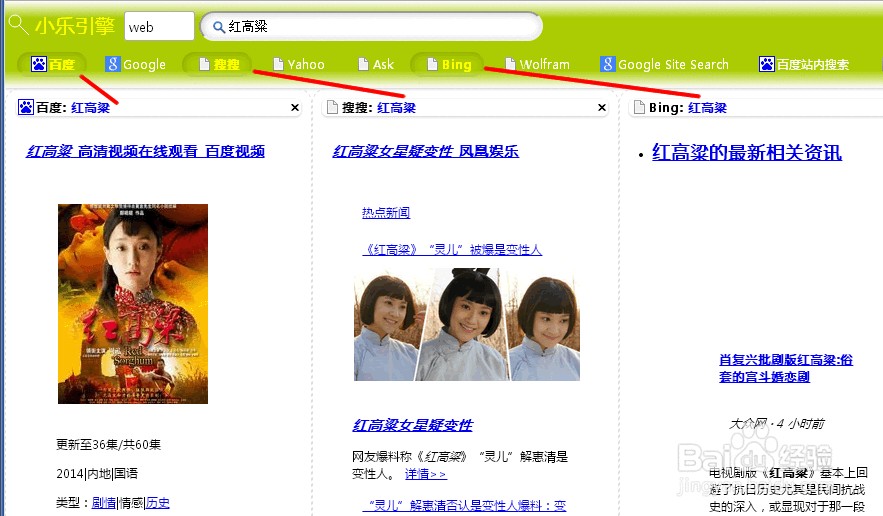Click the page icon in 搜搜 panel header
The width and height of the screenshot is (883, 516).
(332, 107)
